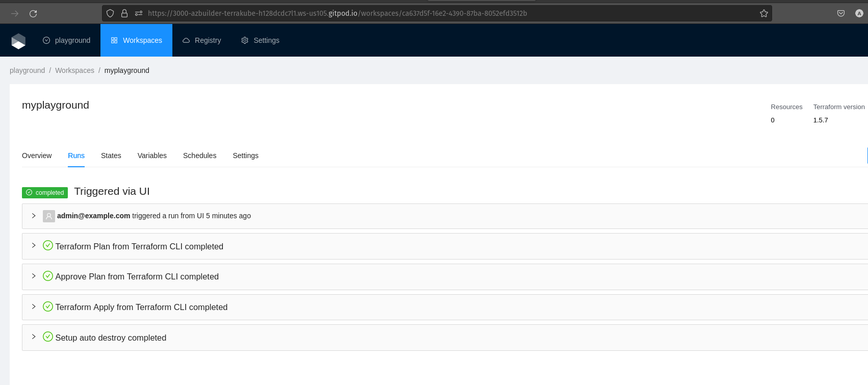868x385 pixels.
Task: Expand the admin@example.com triggered run row
Action: 34,216
